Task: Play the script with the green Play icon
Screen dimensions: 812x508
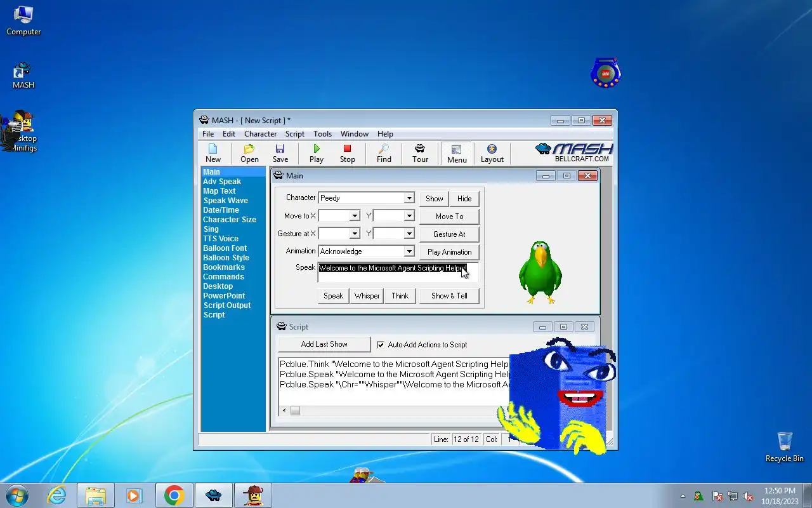Action: point(317,153)
